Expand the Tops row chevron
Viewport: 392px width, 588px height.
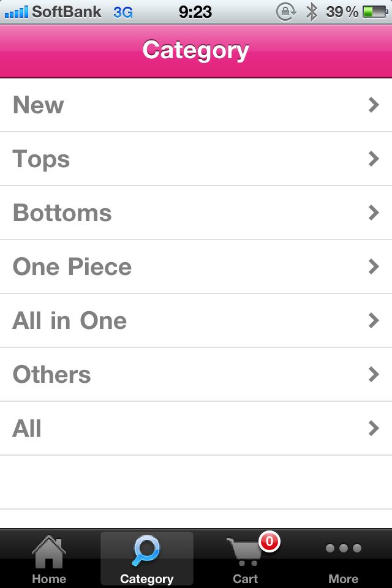tap(374, 159)
